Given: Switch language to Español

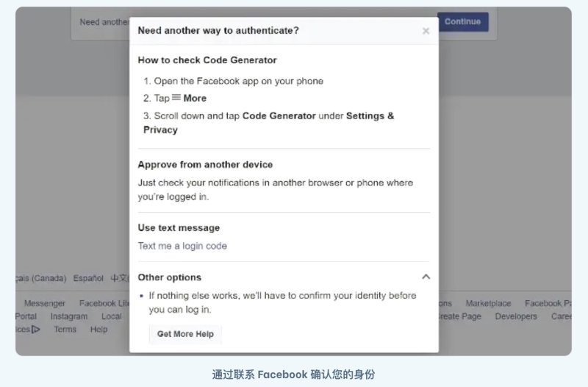Looking at the screenshot, I should pyautogui.click(x=88, y=278).
